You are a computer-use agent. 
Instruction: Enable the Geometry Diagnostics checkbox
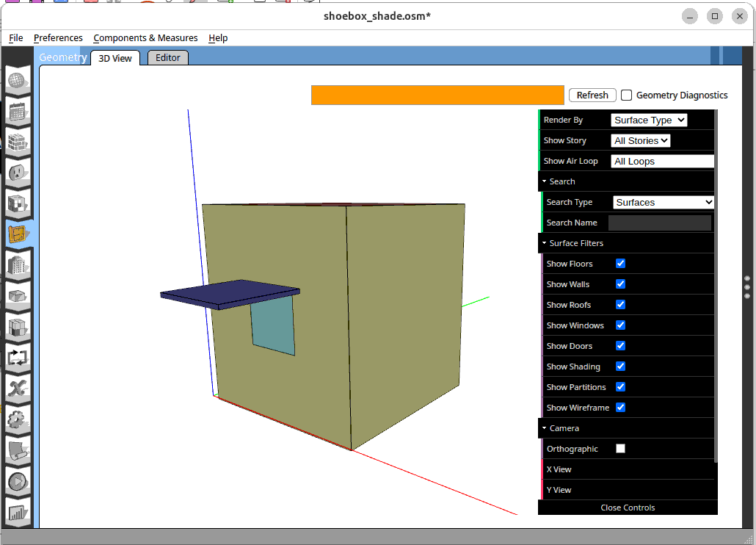pos(626,95)
